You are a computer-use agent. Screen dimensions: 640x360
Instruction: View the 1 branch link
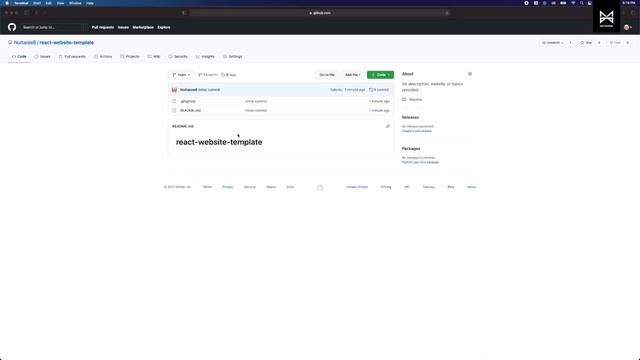click(x=208, y=75)
